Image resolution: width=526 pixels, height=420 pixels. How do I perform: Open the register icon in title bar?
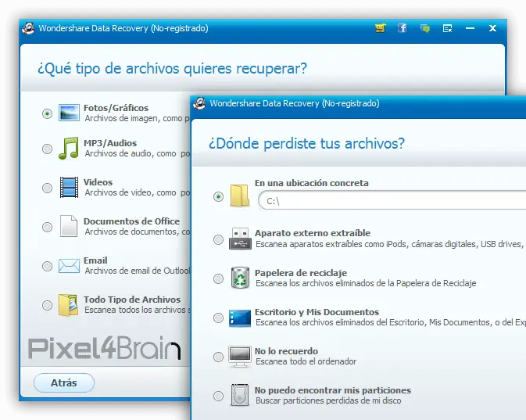tap(448, 28)
